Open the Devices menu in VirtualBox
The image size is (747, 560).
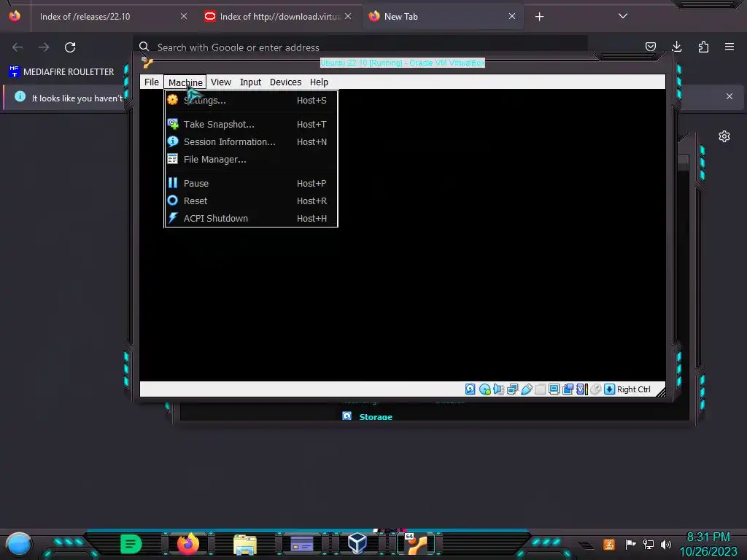[x=285, y=82]
